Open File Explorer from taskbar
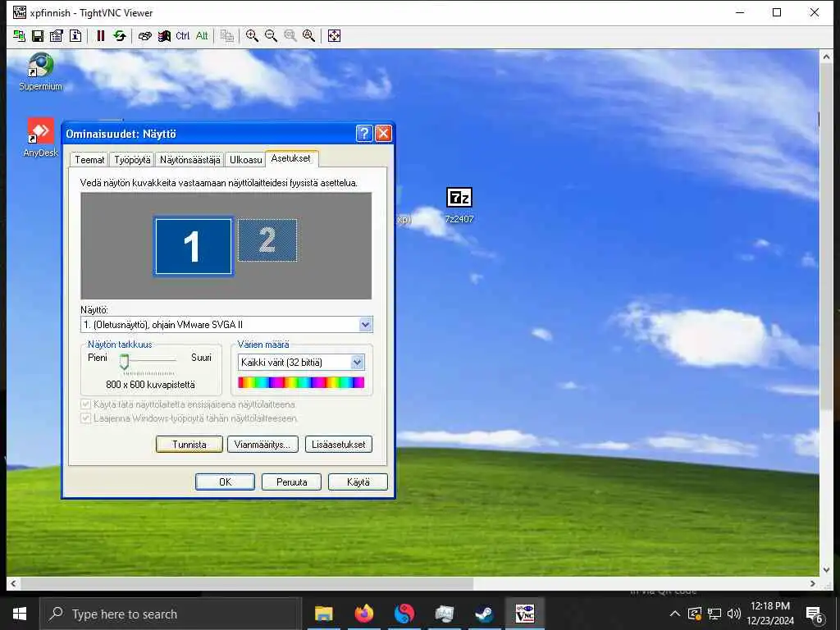This screenshot has width=840, height=630. [323, 614]
